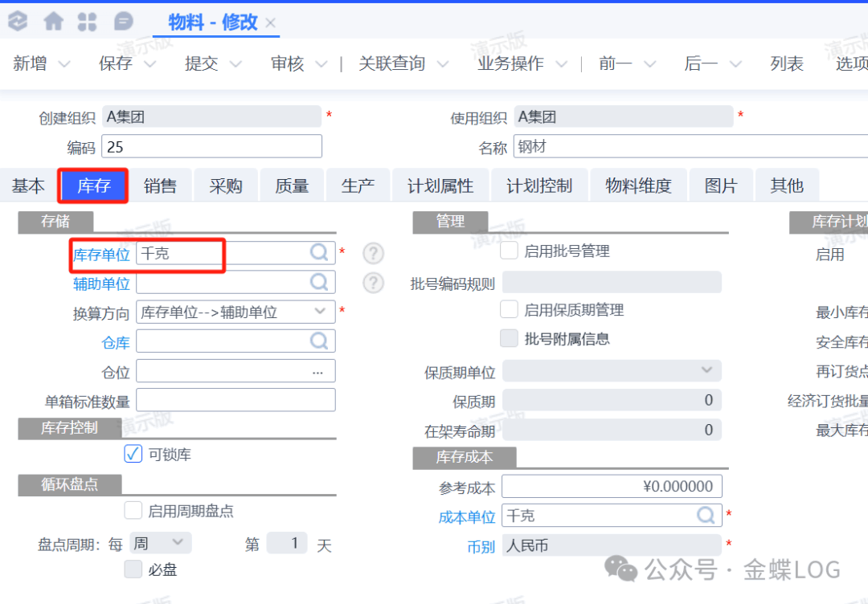This screenshot has width=868, height=604.
Task: Click the search icon in 成本单位 field
Action: pos(706,515)
